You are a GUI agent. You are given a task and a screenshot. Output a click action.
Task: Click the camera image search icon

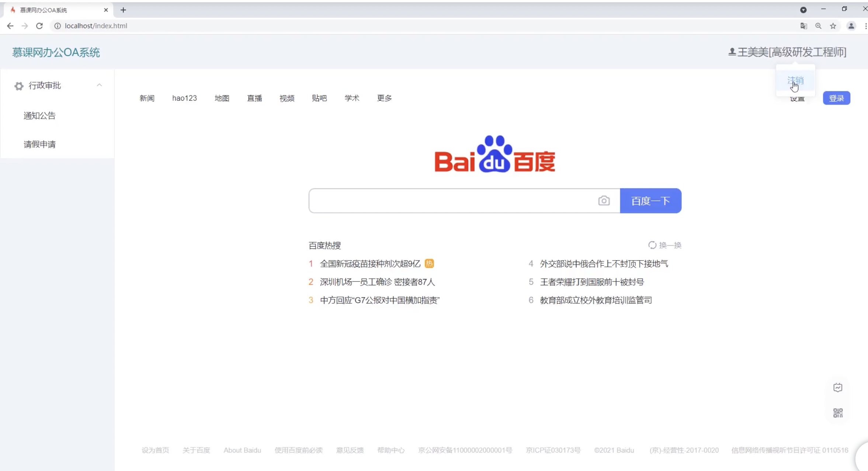604,201
